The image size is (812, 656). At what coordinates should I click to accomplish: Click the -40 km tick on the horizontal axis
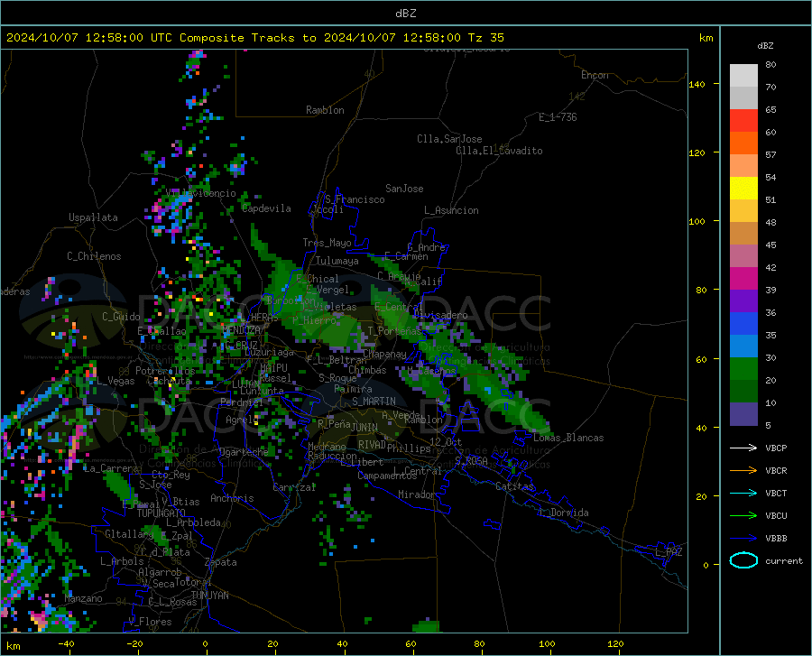point(66,644)
